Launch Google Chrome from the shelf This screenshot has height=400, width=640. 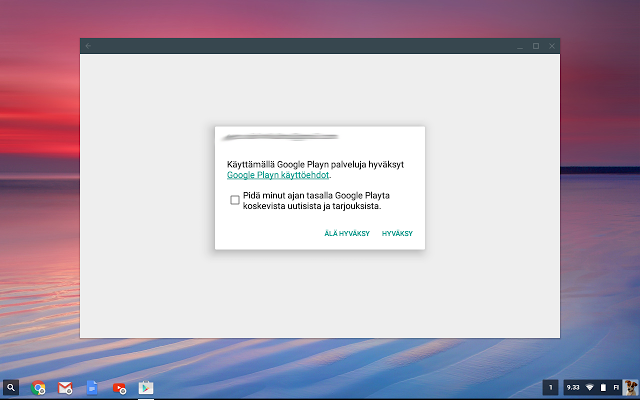pos(39,387)
